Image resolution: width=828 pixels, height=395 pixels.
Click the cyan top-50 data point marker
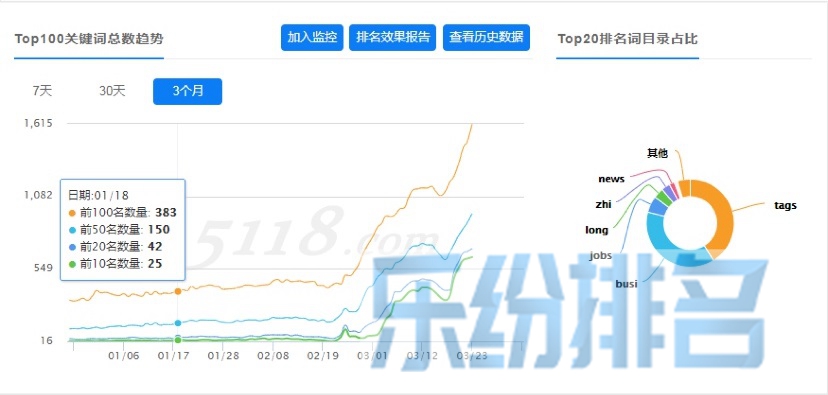pos(178,323)
